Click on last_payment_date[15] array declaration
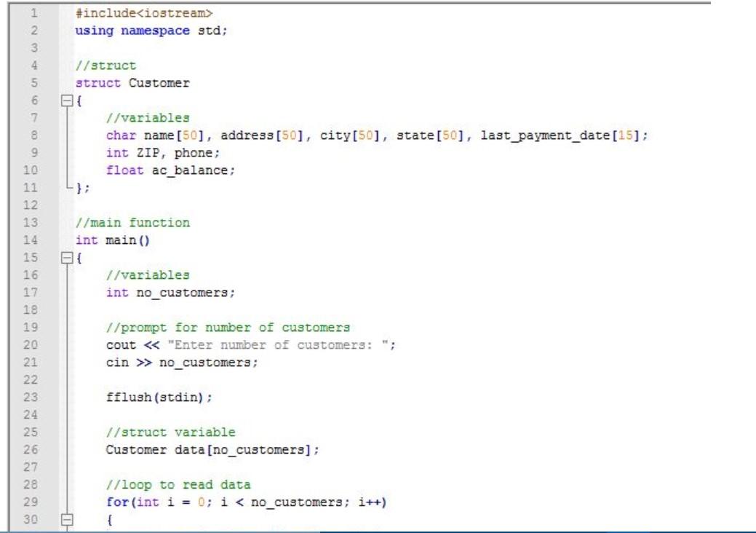Screen dimensions: 756x533 click(561, 135)
